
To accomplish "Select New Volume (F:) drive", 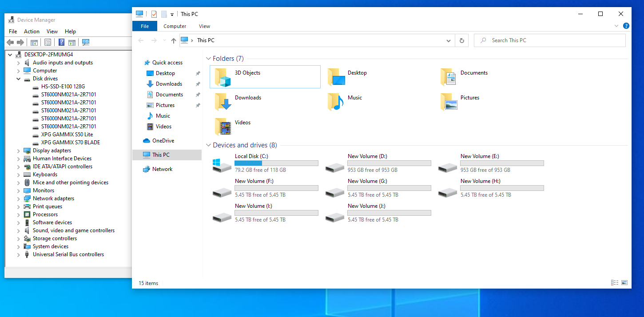I will coord(266,188).
